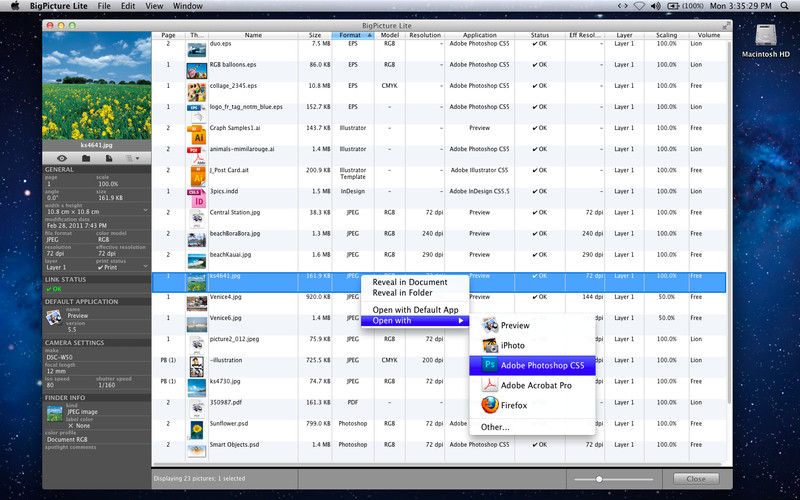Adjust the thumbnail size slider

pyautogui.click(x=599, y=479)
